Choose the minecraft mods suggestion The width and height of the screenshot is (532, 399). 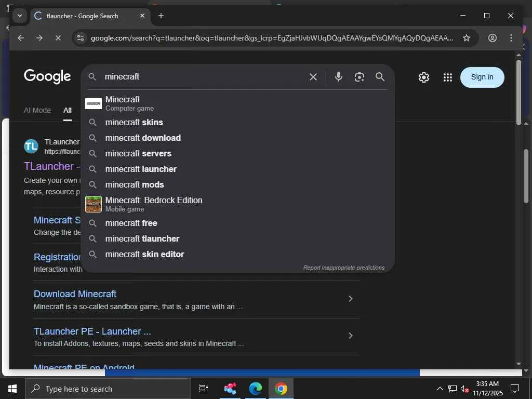click(x=237, y=185)
